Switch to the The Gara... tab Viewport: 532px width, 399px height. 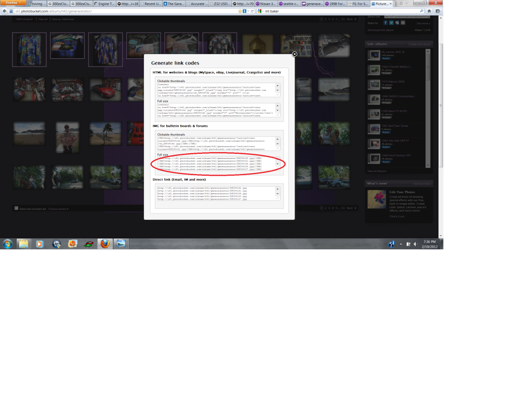174,4
